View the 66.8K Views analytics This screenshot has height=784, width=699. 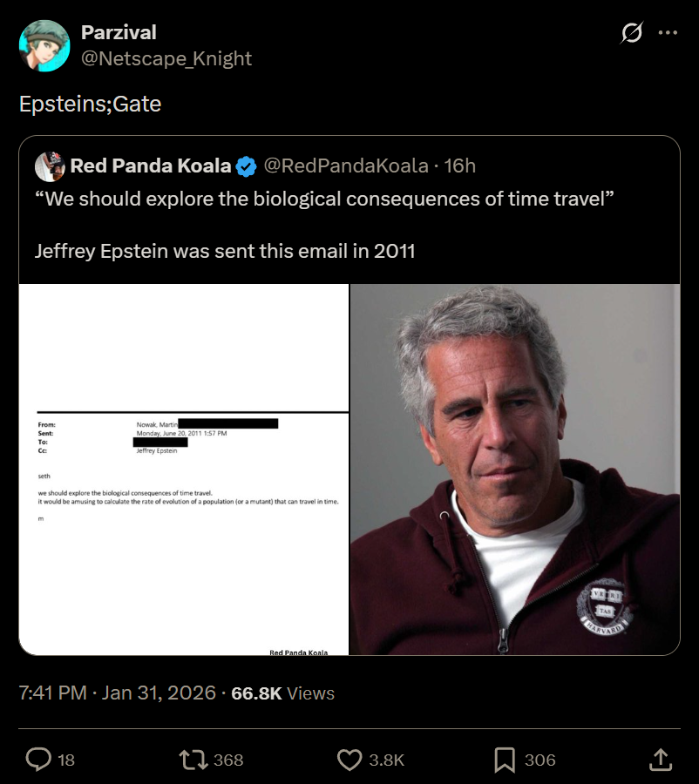[x=282, y=693]
